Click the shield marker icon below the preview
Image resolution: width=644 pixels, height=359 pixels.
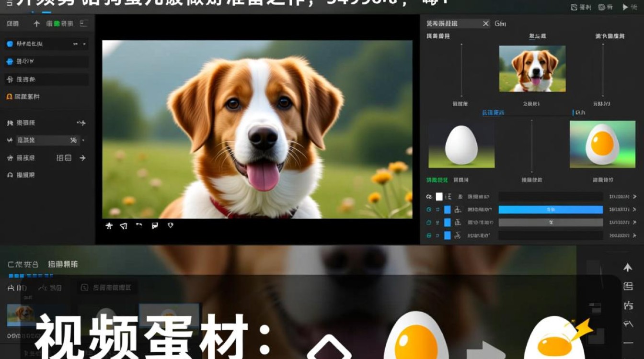pos(170,225)
